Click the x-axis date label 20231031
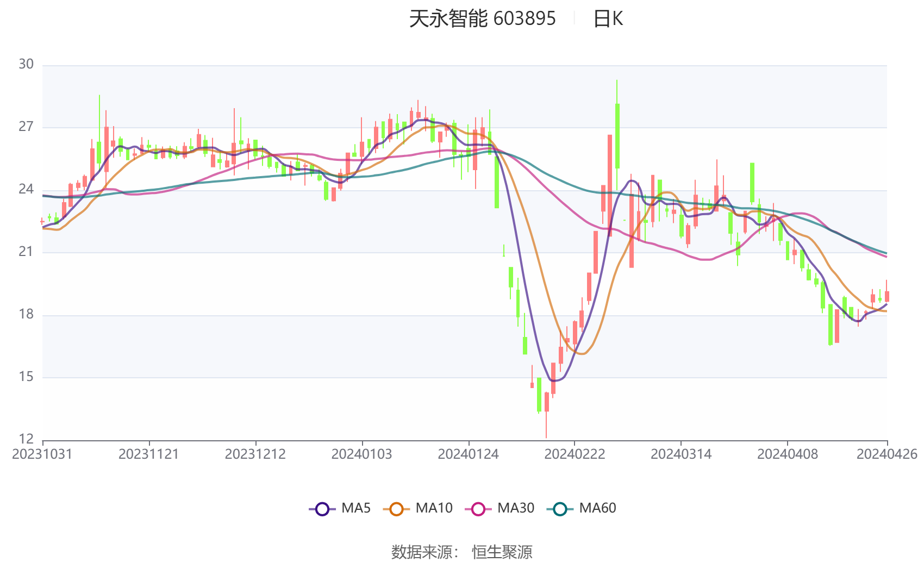 point(42,454)
